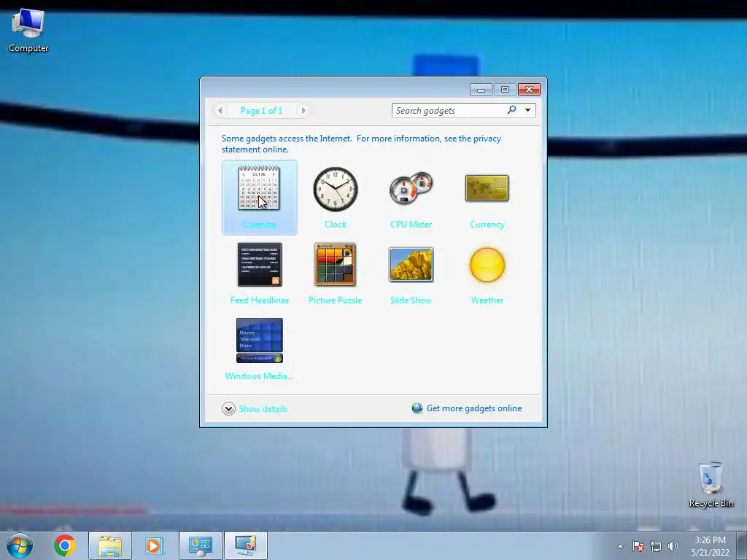
Task: Show hidden system tray icons
Action: [x=620, y=546]
